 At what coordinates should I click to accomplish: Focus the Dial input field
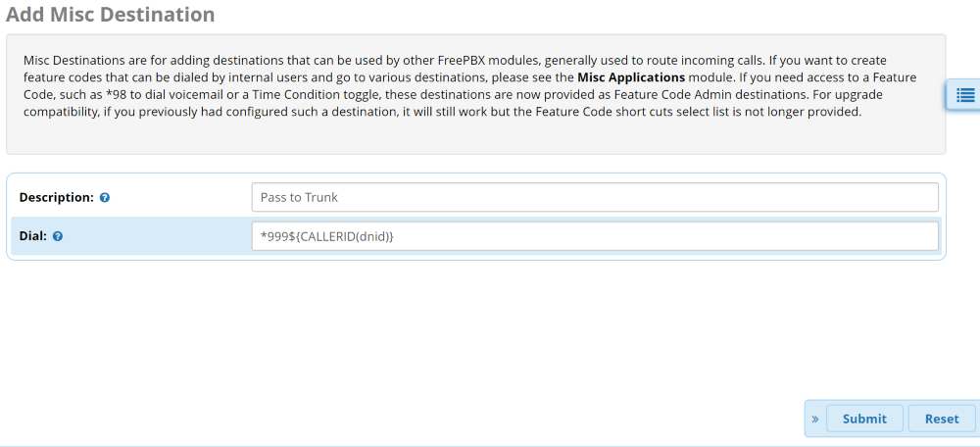pyautogui.click(x=594, y=236)
